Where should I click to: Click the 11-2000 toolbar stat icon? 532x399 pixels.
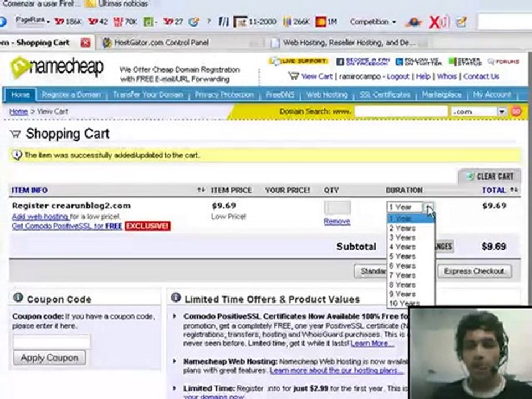point(255,22)
